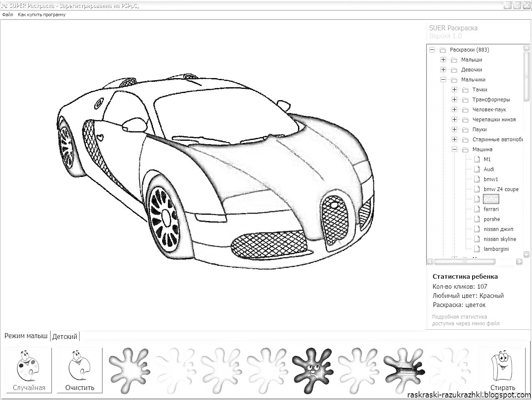Collapse the Машина folder node
Screen dimensions: 532x400
click(x=454, y=150)
